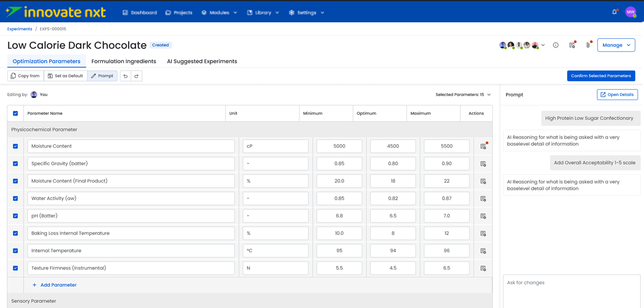Open notes icon beside info icon
Screen dimensions: 644x308
coord(572,45)
